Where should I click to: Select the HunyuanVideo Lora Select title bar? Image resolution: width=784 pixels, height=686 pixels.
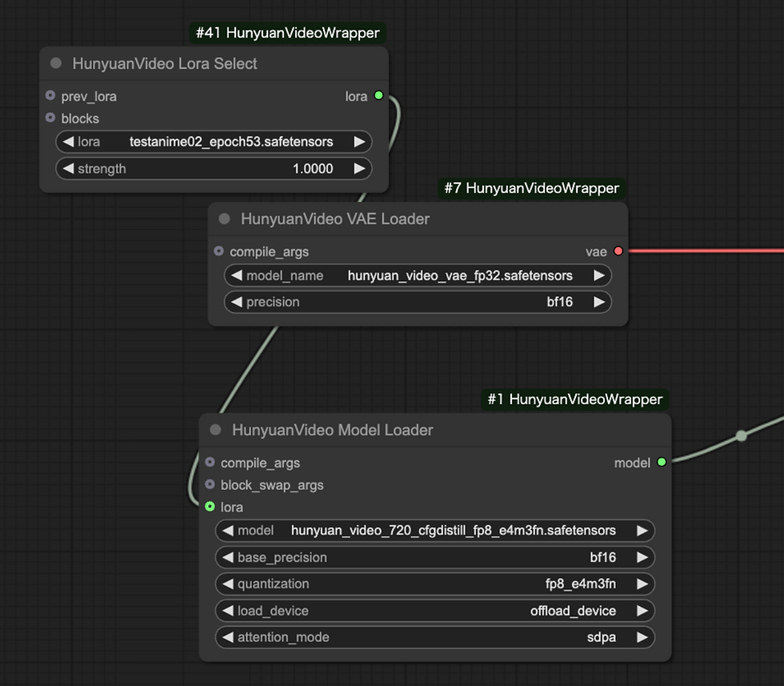[x=214, y=63]
